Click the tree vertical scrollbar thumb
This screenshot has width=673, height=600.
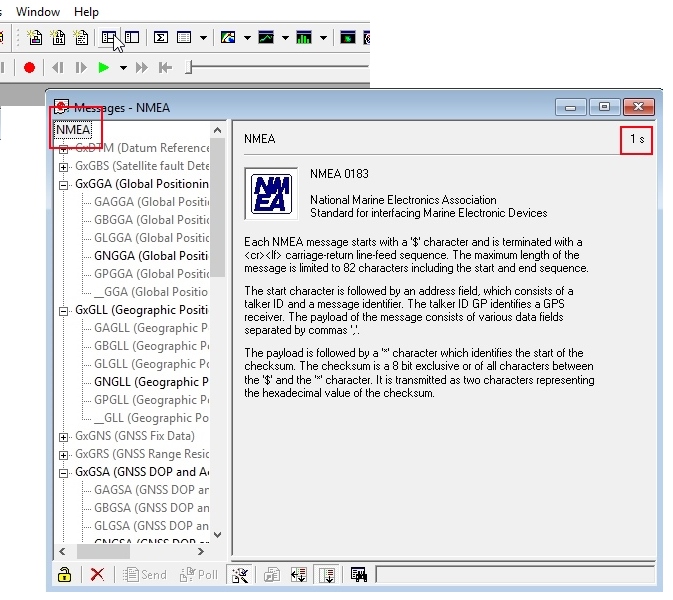click(218, 207)
